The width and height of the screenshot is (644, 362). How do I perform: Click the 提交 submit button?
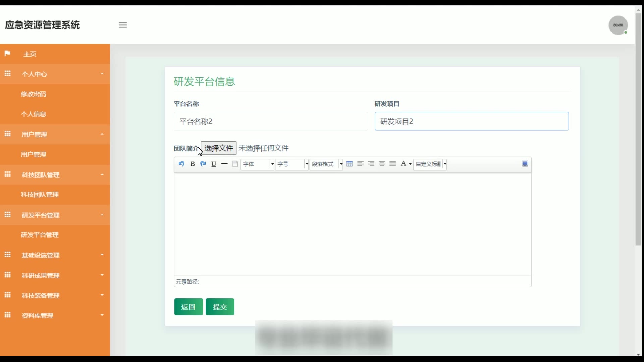click(220, 307)
